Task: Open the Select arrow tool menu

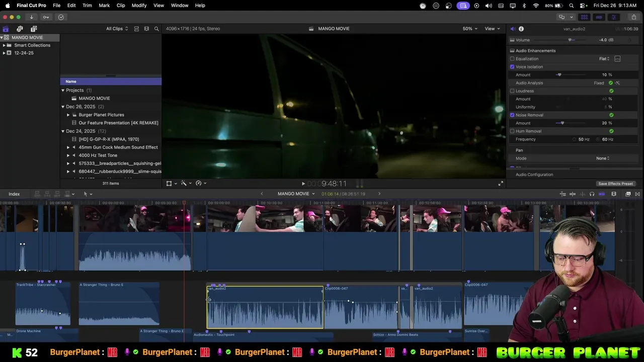Action: (x=88, y=194)
